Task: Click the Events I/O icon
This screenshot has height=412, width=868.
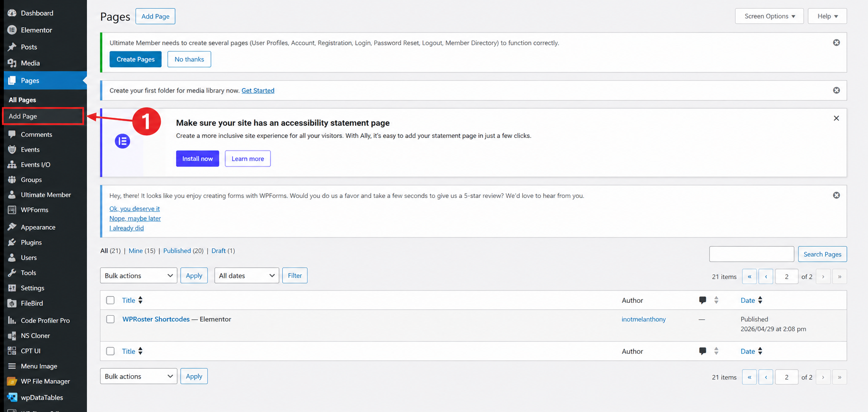Action: pos(12,165)
